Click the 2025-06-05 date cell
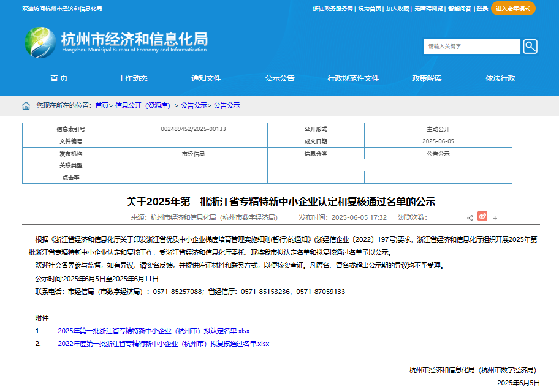The width and height of the screenshot is (559, 392). 438,141
